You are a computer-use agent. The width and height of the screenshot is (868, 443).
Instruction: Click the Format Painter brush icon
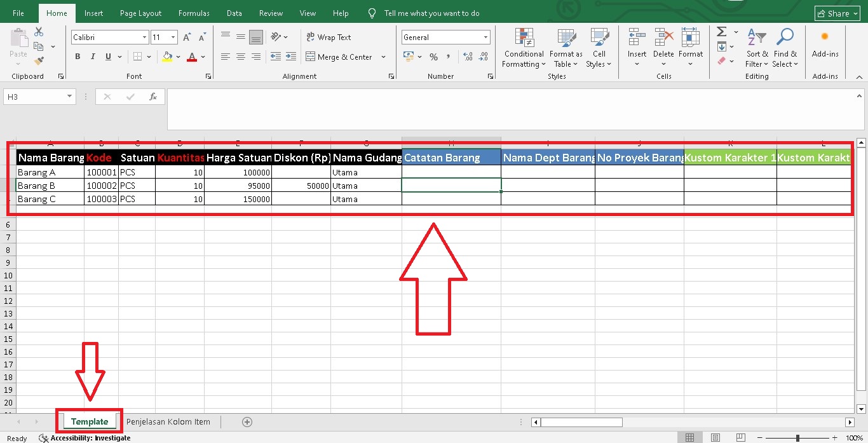pos(39,61)
